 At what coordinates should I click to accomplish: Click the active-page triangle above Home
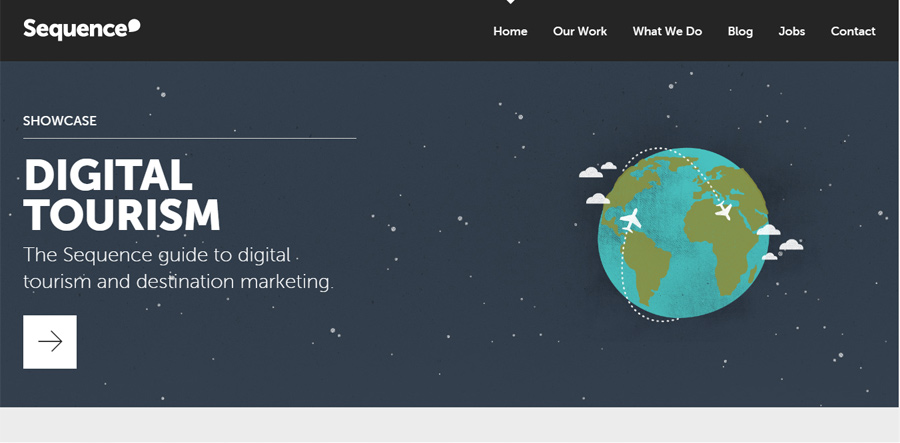coord(510,2)
